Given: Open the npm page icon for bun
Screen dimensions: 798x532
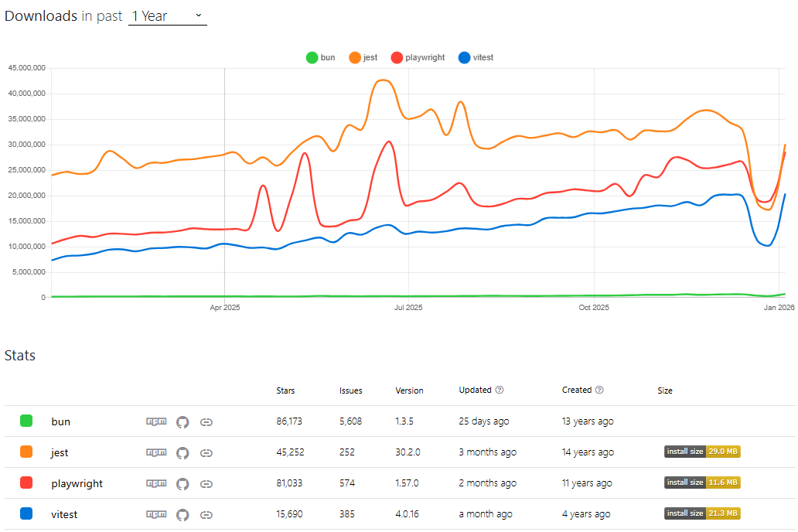Looking at the screenshot, I should pos(156,421).
